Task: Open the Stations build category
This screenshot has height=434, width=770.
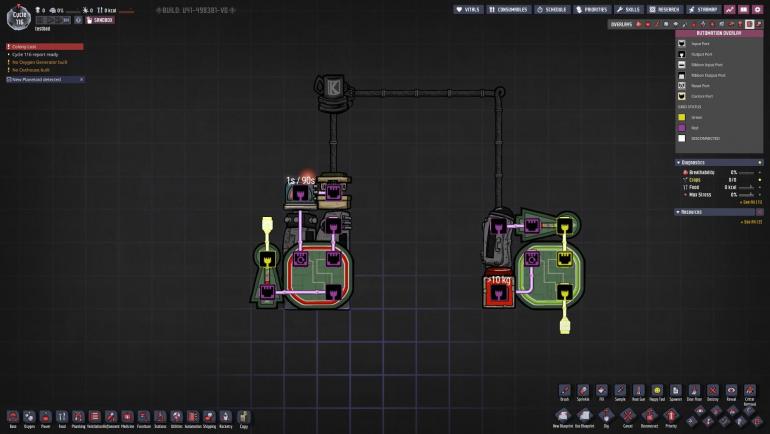Action: 160,417
